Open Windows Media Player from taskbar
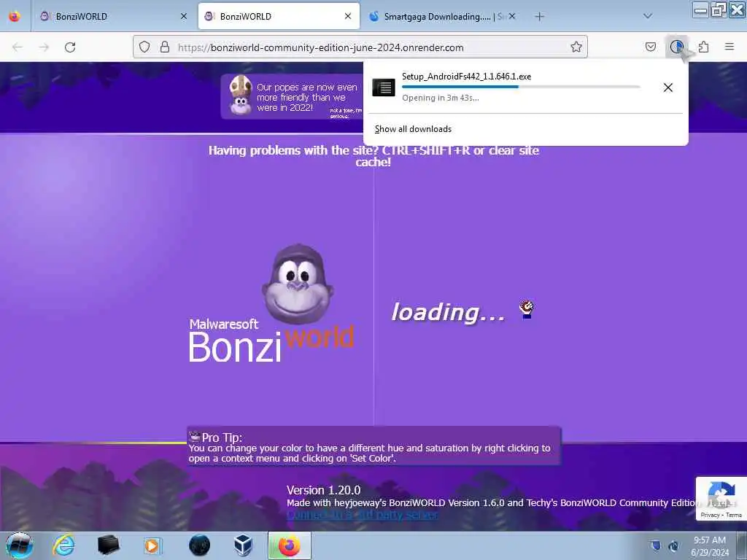 (152, 545)
